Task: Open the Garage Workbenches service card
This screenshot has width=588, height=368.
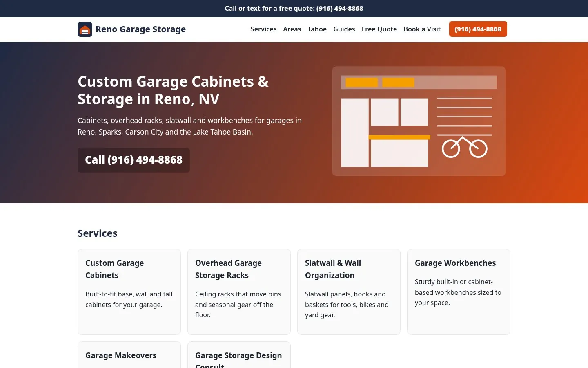Action: click(459, 292)
